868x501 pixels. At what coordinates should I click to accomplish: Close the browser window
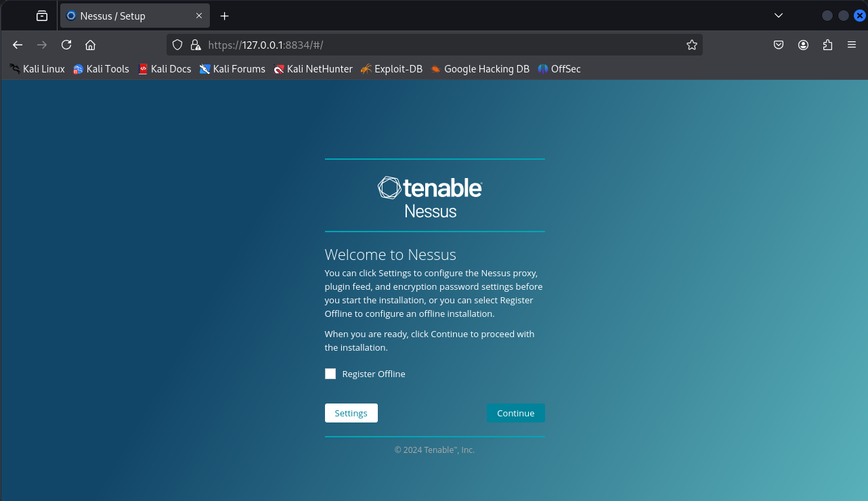[x=860, y=16]
